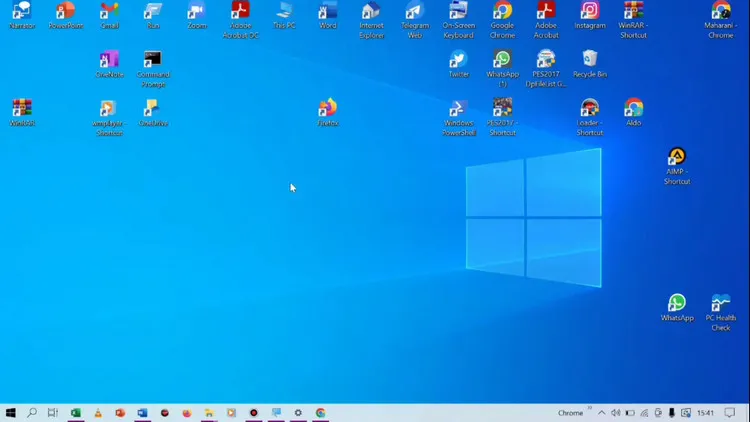Expand the Chrome toolbar overflow chevron
The width and height of the screenshot is (750, 422).
pyautogui.click(x=590, y=409)
